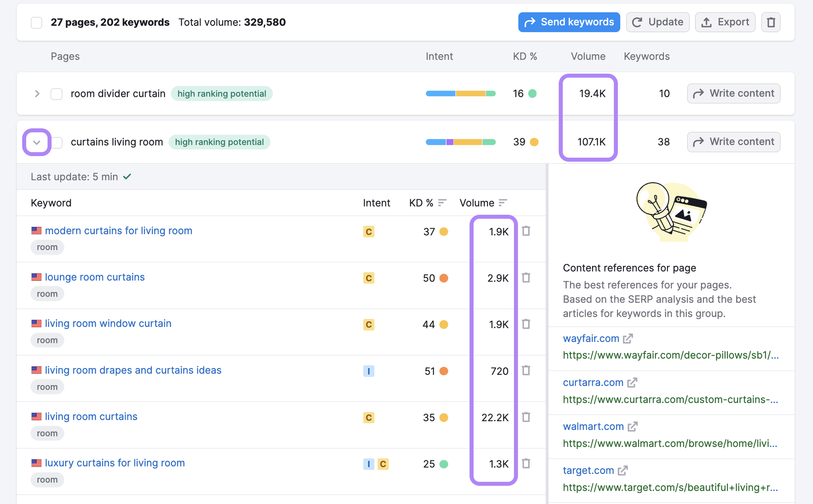The image size is (813, 504).
Task: Sort keywords by KD % icon
Action: tap(442, 203)
